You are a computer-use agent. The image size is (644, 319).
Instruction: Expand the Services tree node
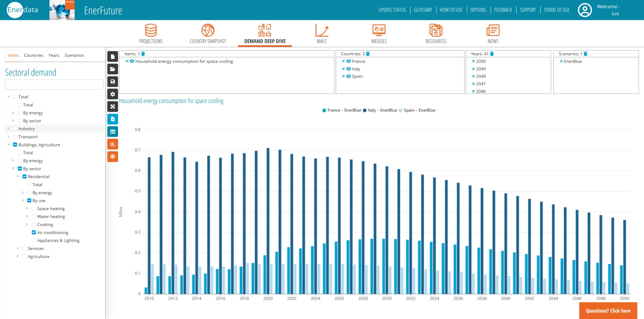pos(18,248)
